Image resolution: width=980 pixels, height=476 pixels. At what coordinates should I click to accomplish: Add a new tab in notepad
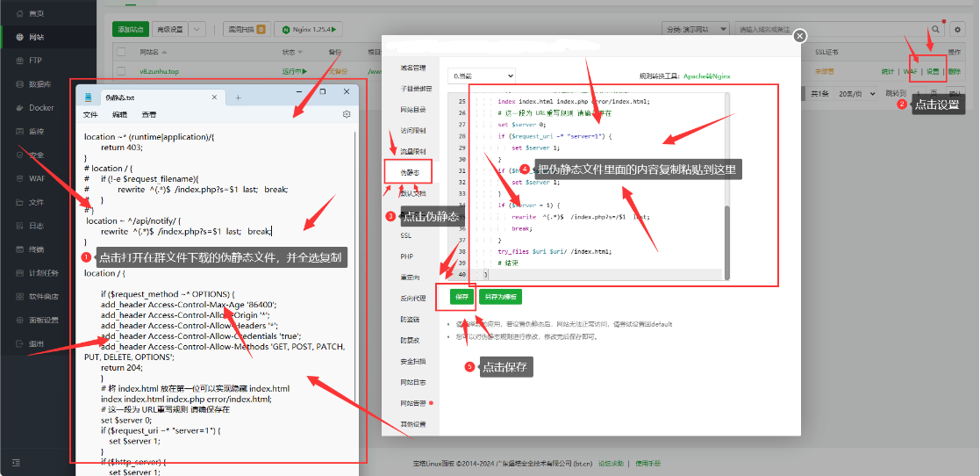coord(238,97)
